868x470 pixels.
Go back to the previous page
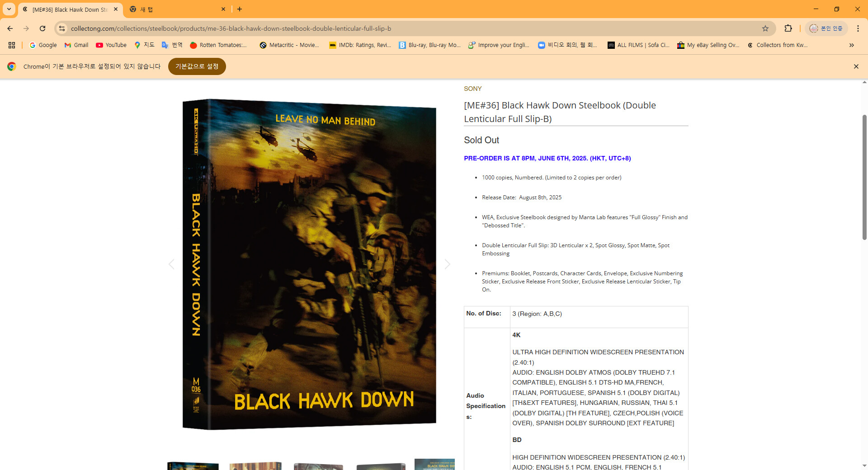[10, 28]
